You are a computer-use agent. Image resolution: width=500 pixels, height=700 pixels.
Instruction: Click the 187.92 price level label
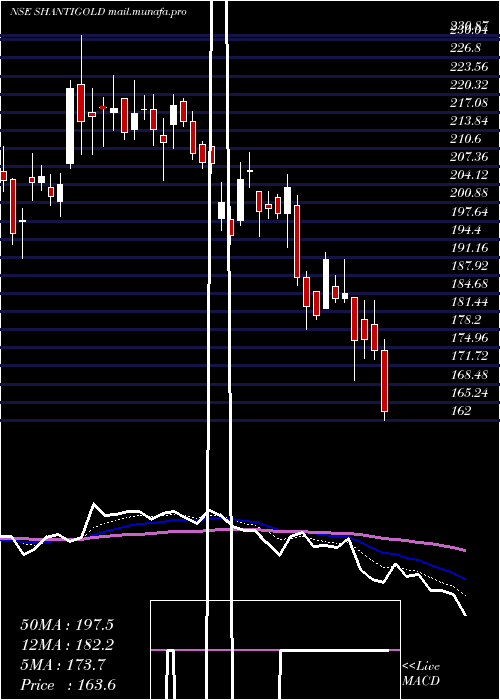469,266
